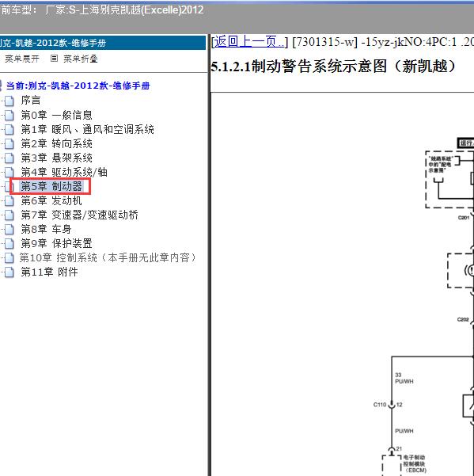Viewport: 474px width, 476px height.
Task: Open 第7章 变速器/变速驱动桥 chapter
Action: [79, 215]
